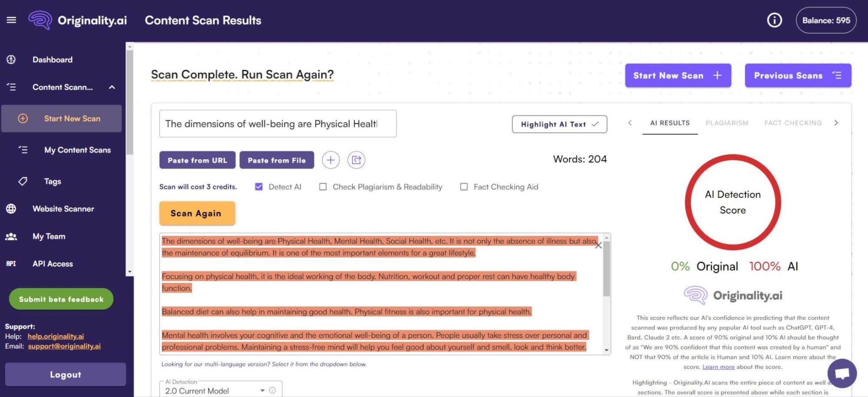The width and height of the screenshot is (868, 397).
Task: Click the Logout button
Action: click(x=66, y=374)
